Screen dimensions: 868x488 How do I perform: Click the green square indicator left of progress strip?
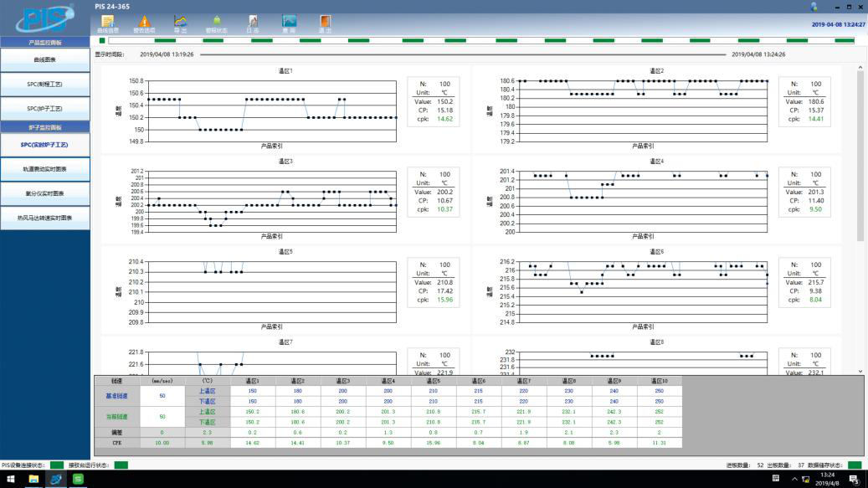(x=102, y=40)
